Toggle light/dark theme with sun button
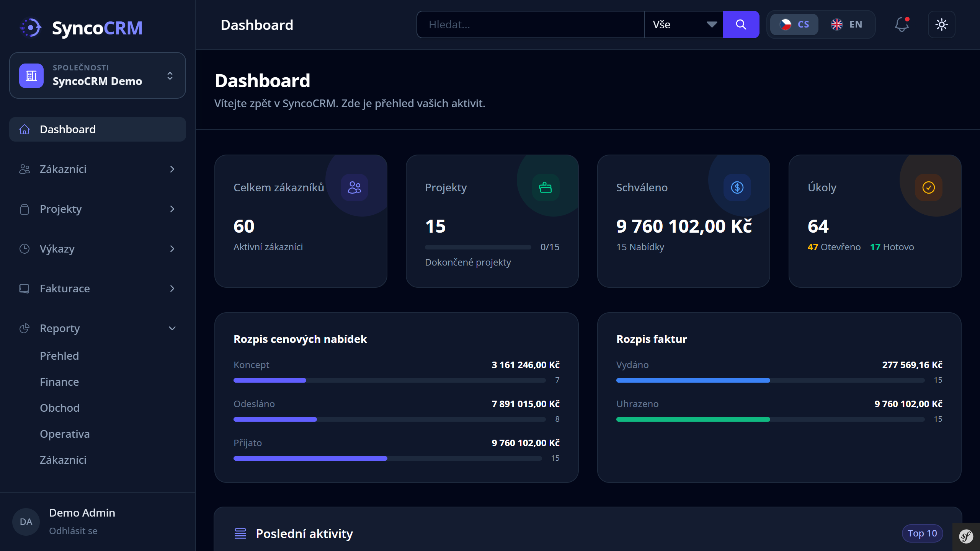 (941, 25)
